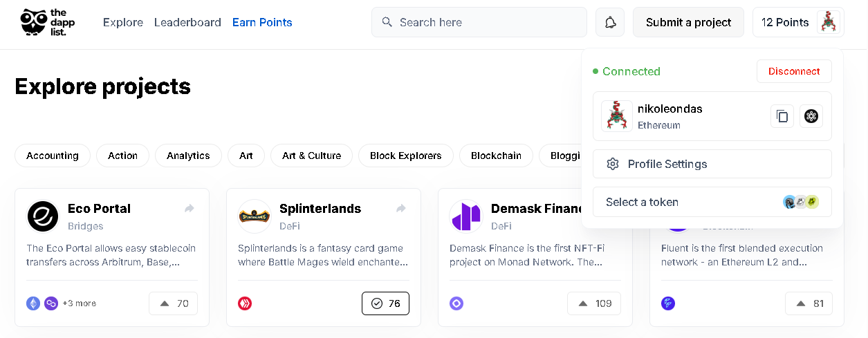The image size is (868, 338).
Task: Open the Splinterlands project title
Action: [320, 208]
